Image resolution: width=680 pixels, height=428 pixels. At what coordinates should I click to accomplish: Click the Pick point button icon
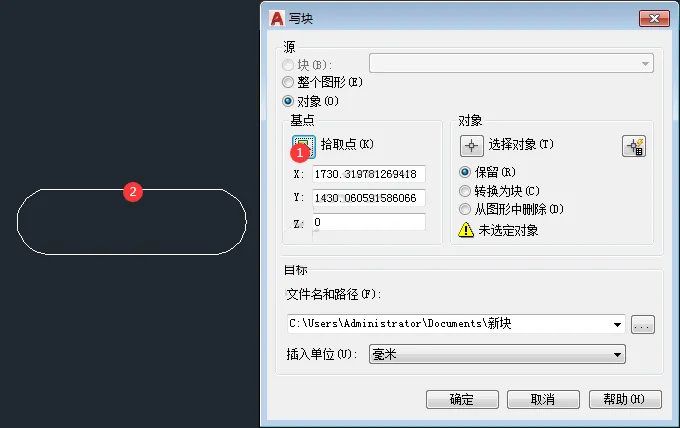point(304,147)
